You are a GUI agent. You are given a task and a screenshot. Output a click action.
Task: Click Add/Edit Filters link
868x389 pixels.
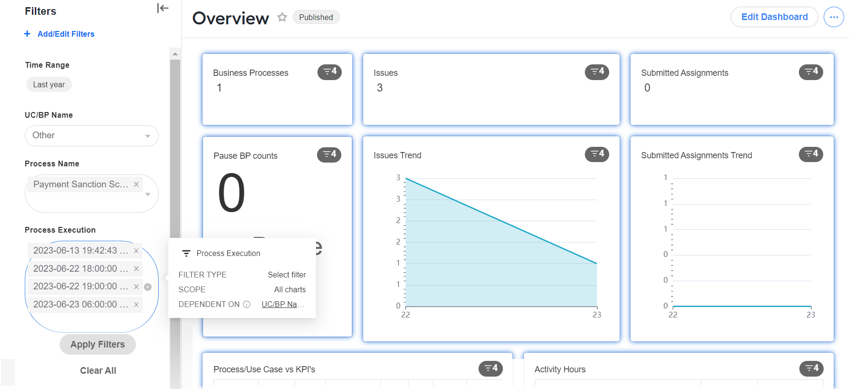(60, 34)
